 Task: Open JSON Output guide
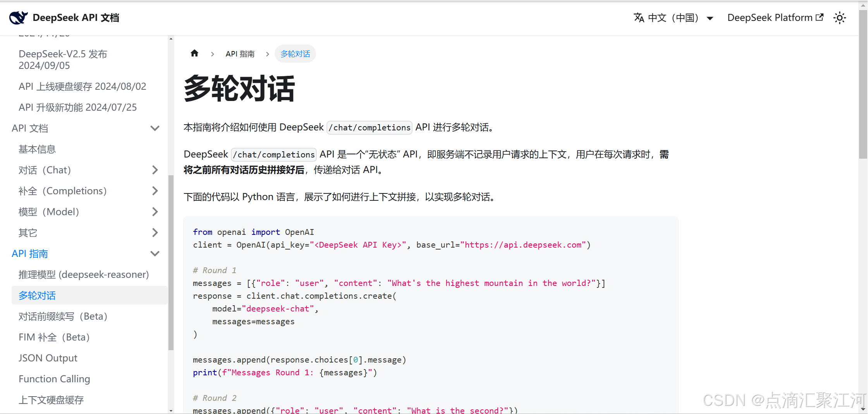[x=48, y=358]
